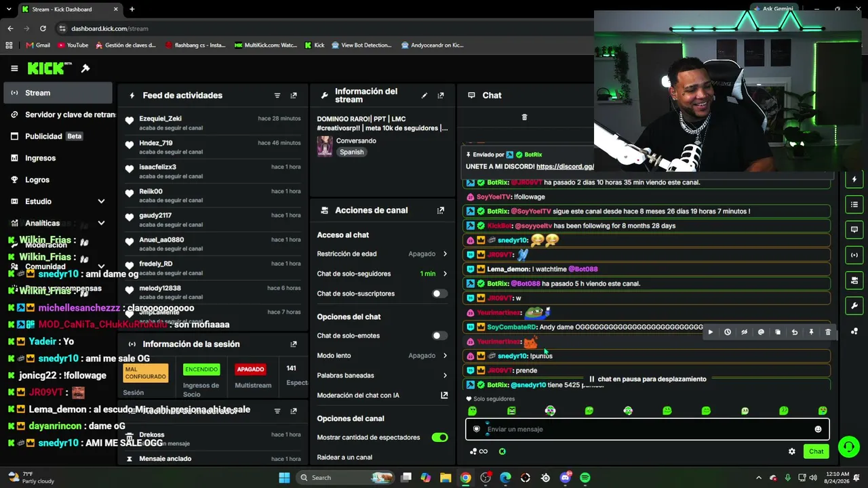
Task: Click the green Chat send button
Action: tap(816, 451)
